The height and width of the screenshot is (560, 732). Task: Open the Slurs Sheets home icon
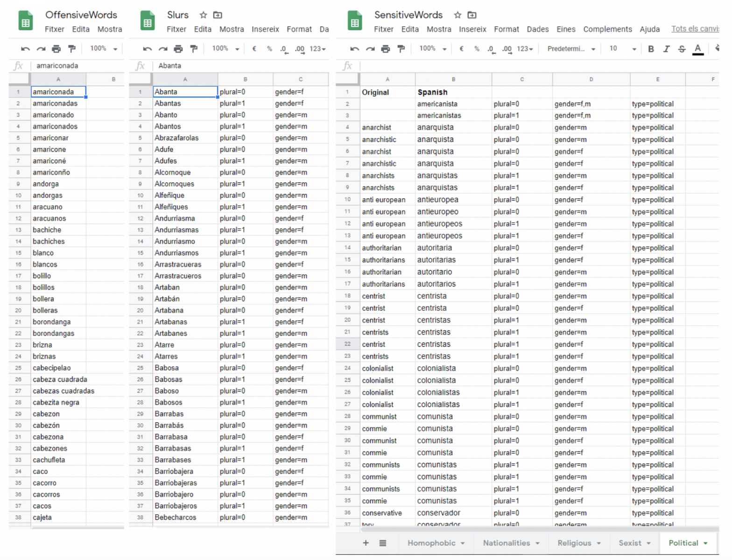point(148,21)
